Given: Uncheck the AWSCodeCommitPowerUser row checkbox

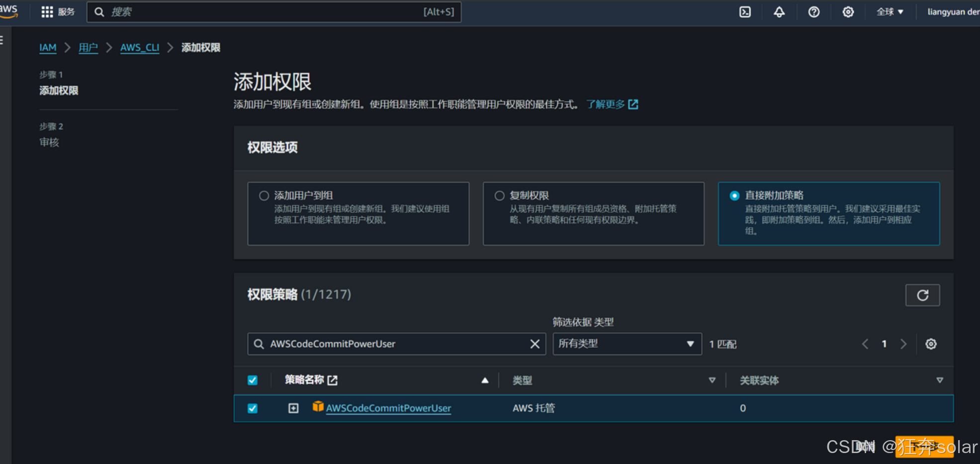Looking at the screenshot, I should click(x=253, y=408).
